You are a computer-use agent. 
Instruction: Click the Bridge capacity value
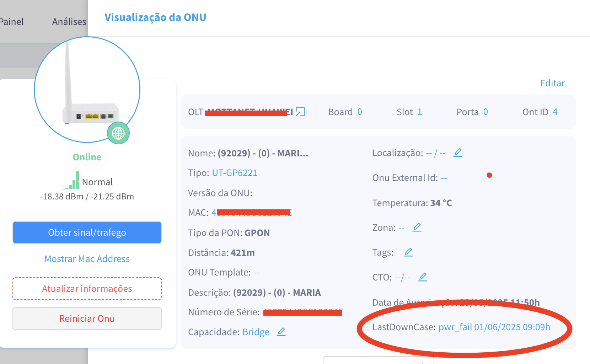[x=256, y=332]
